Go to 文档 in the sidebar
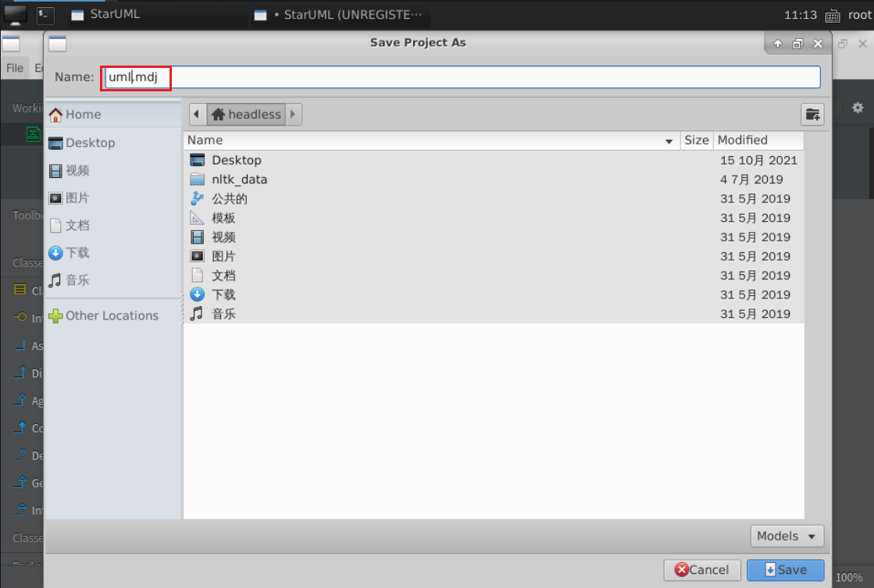Screen dimensions: 874x588 click(113, 225)
